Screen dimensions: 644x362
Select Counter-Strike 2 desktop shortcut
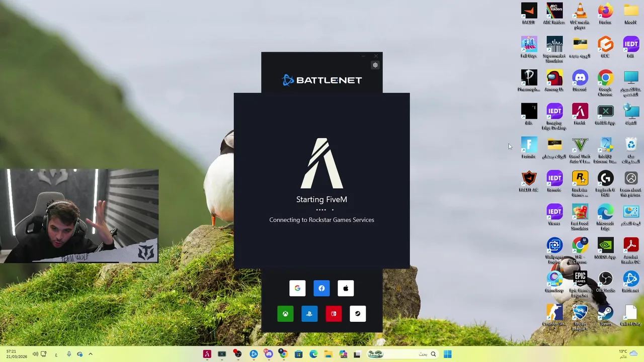pyautogui.click(x=554, y=318)
